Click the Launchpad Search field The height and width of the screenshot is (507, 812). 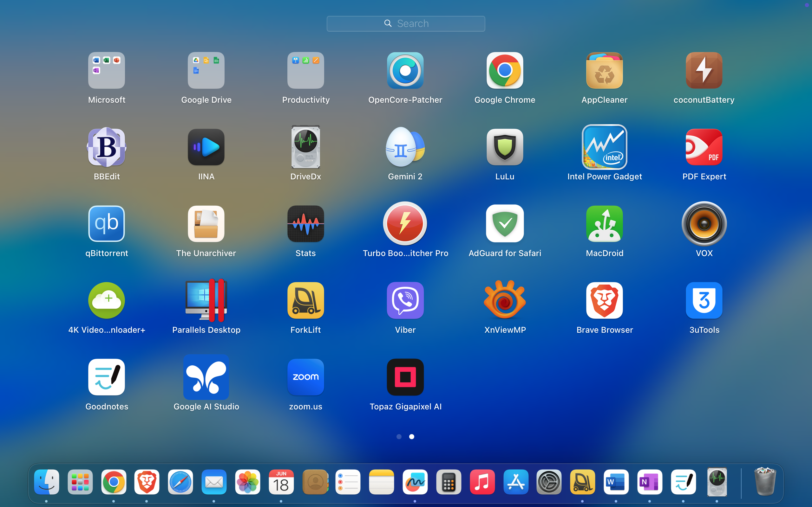(406, 23)
